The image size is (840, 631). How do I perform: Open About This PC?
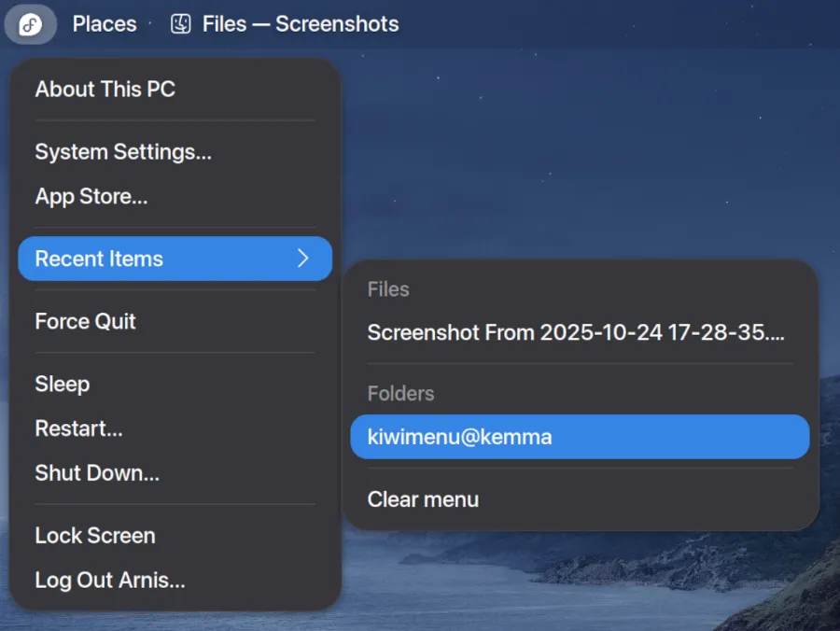(105, 90)
